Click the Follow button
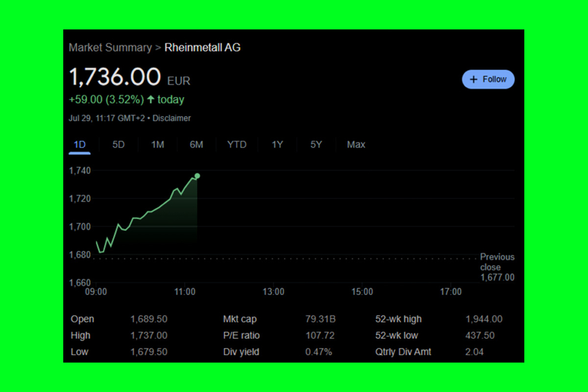This screenshot has width=588, height=392. 488,79
